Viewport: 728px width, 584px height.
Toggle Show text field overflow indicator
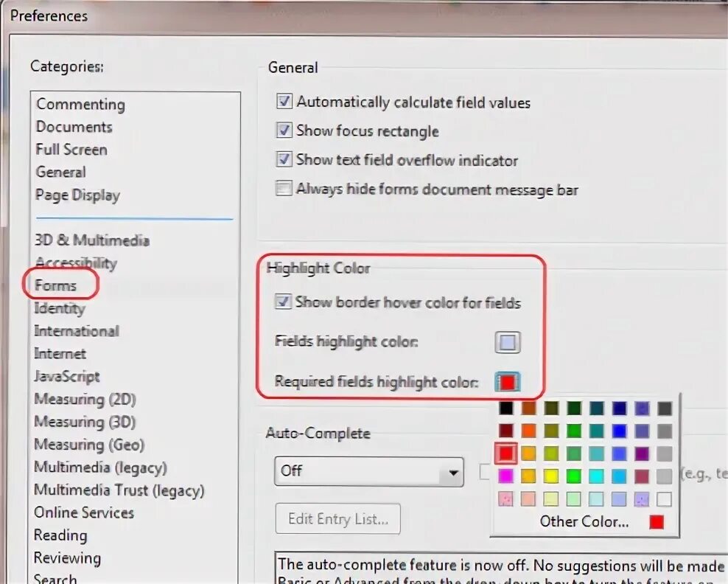pos(284,159)
